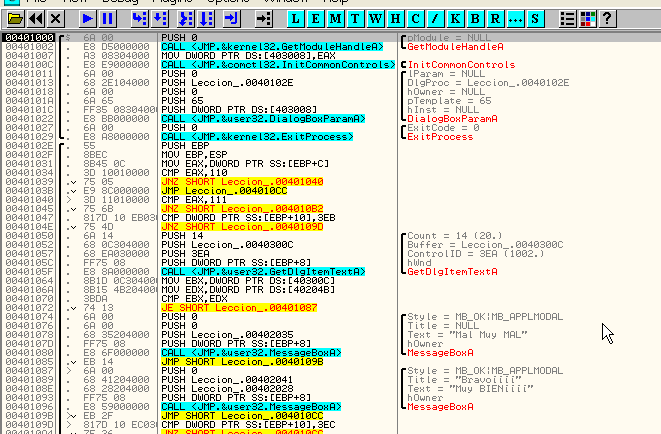Viewport: 661px width, 434px height.
Task: Close the debugged program (X icon)
Action: (x=55, y=19)
